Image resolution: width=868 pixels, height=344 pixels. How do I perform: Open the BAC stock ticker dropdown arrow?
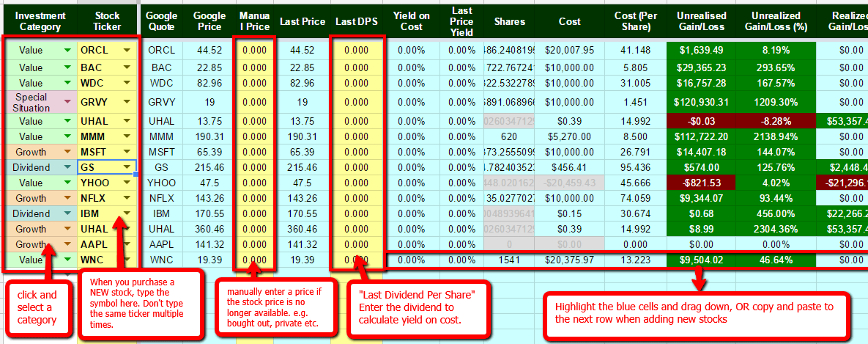127,67
